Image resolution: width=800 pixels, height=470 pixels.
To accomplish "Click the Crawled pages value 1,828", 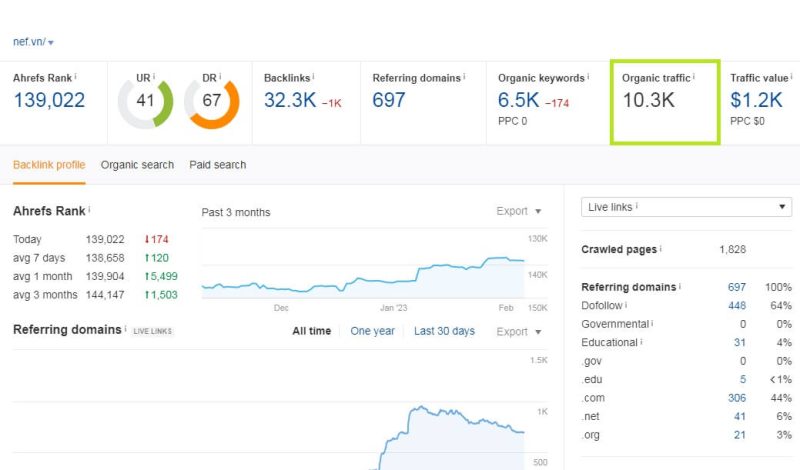I will click(x=733, y=250).
